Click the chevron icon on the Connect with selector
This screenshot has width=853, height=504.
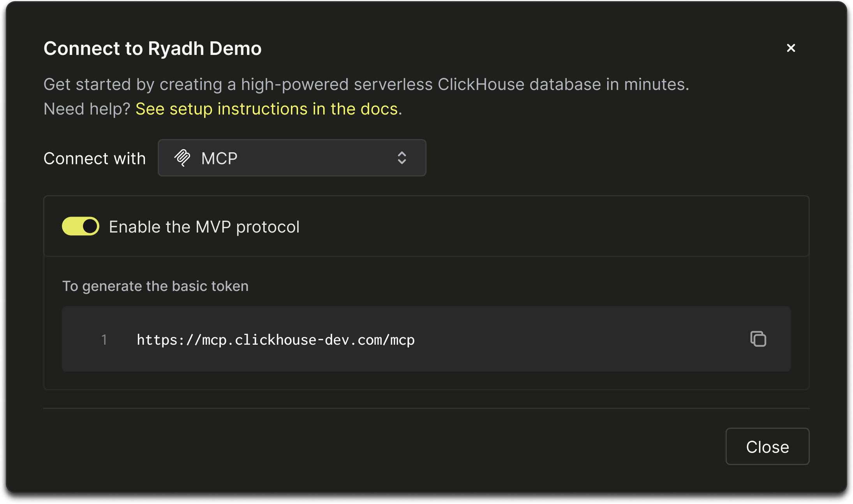402,158
